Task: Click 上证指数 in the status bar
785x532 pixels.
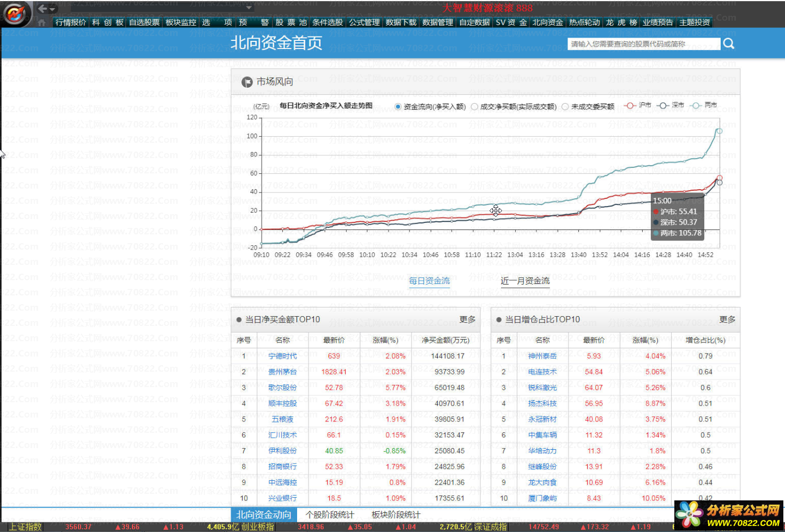Action: (26, 527)
